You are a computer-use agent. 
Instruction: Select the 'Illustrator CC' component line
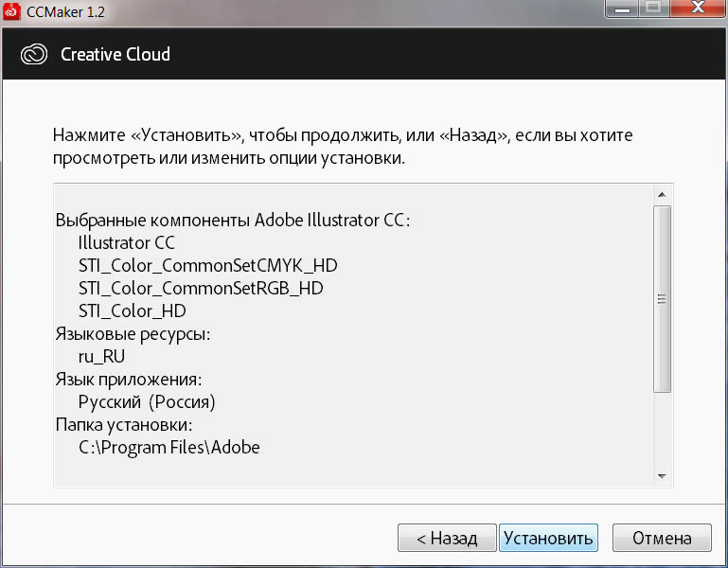click(x=126, y=243)
